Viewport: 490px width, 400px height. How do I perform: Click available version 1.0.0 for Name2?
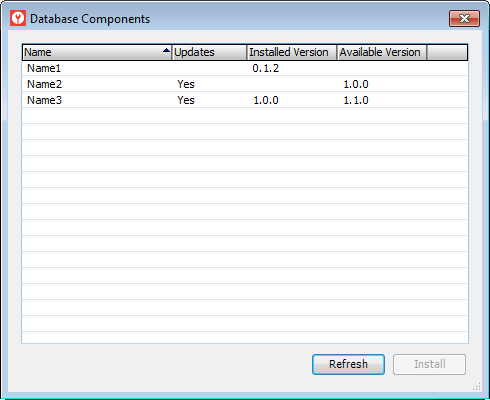click(x=356, y=84)
